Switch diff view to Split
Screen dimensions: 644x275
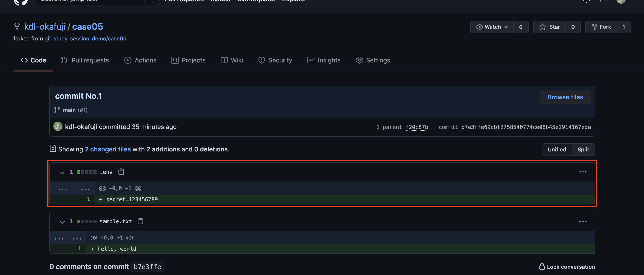point(583,149)
